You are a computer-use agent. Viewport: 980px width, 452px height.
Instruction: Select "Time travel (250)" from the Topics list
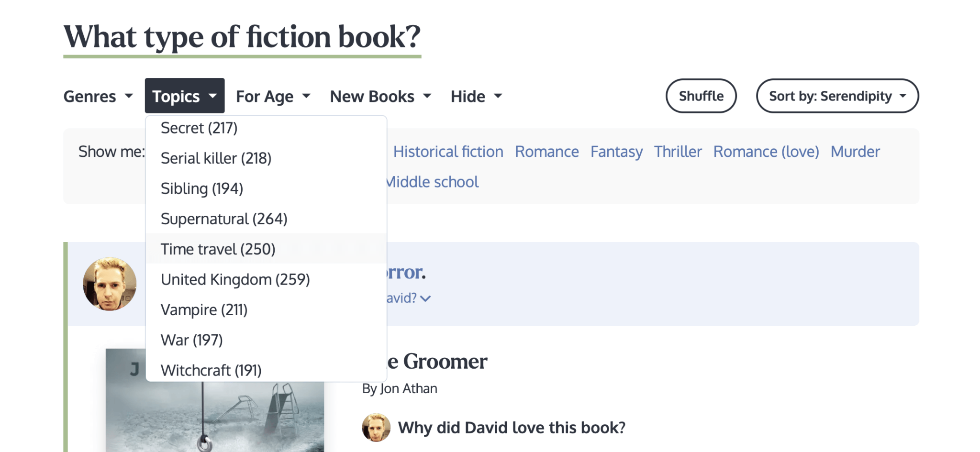point(218,249)
